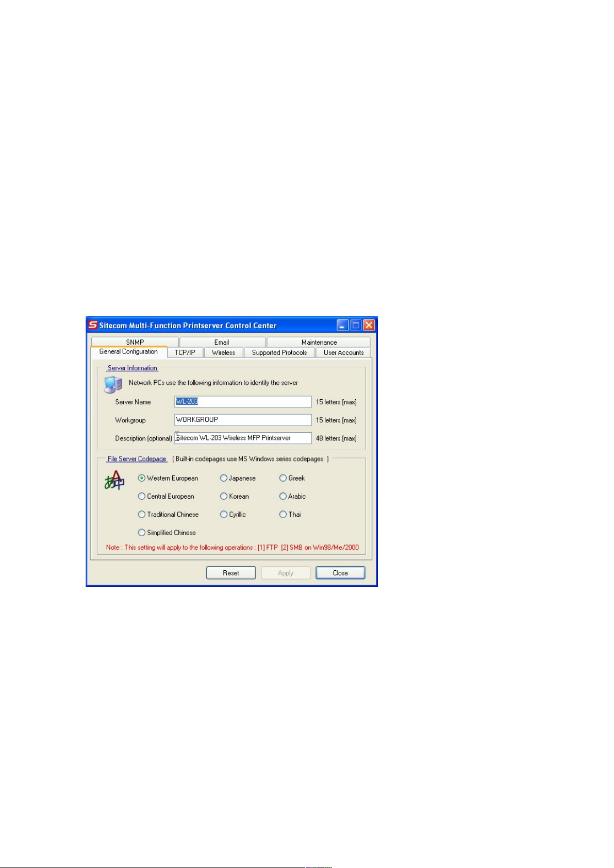Click the network computer server icon
This screenshot has height=868, width=614.
[x=113, y=384]
